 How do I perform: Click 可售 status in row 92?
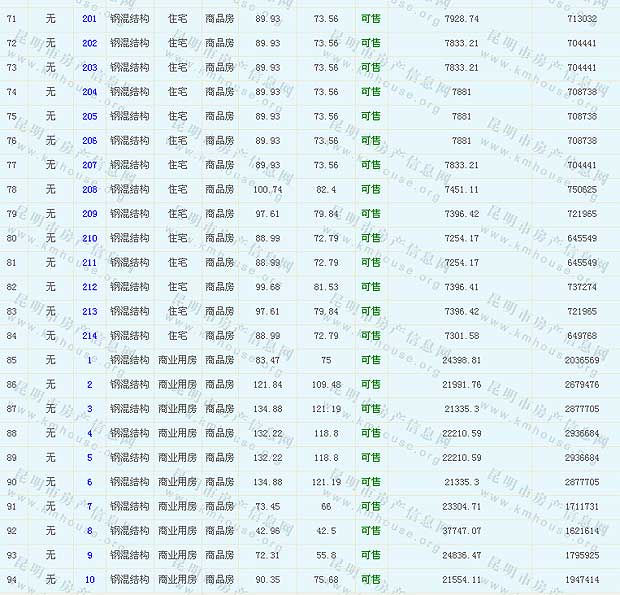pyautogui.click(x=370, y=531)
